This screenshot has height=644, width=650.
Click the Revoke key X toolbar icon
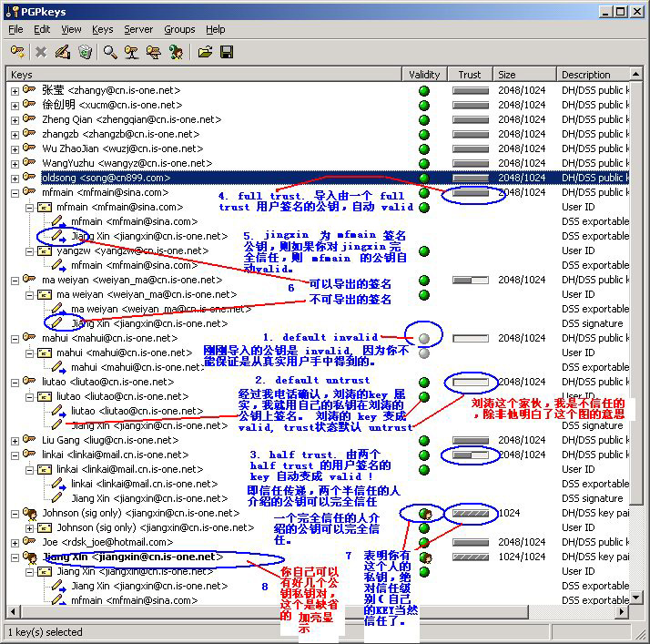[x=41, y=52]
